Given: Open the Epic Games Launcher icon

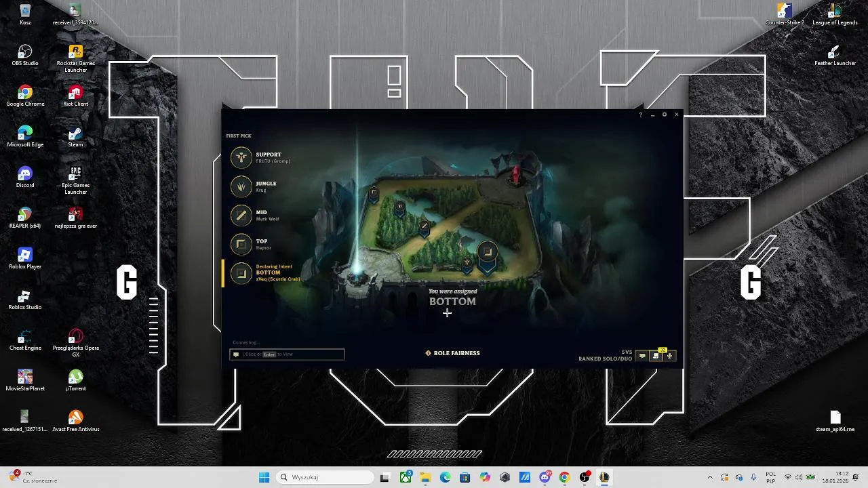Looking at the screenshot, I should [x=75, y=180].
